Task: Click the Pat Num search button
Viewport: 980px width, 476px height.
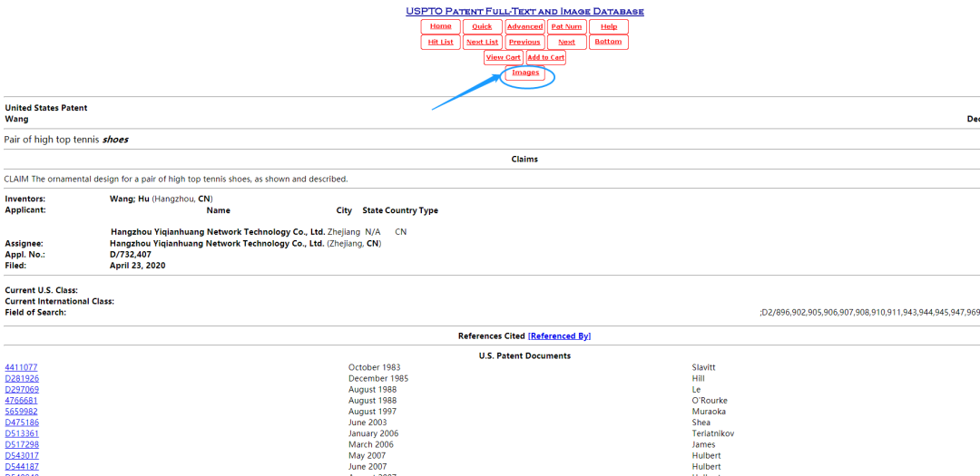Action: (566, 26)
